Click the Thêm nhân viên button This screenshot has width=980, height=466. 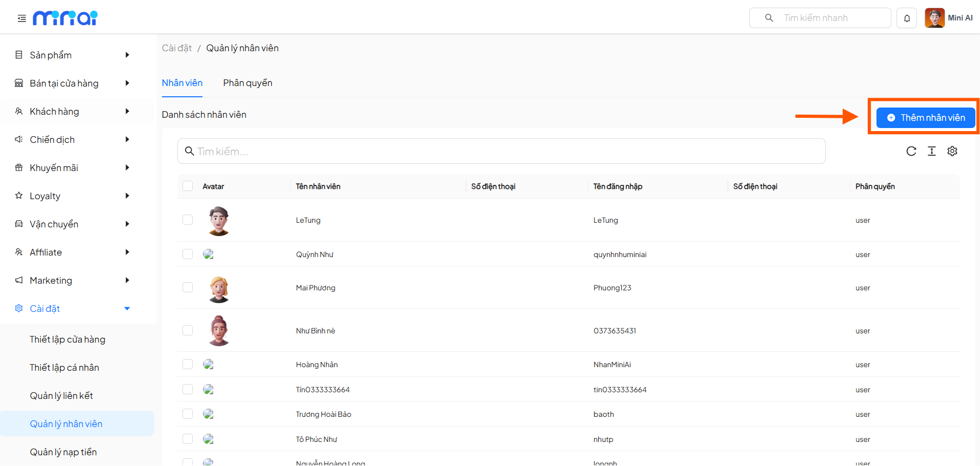coord(925,118)
